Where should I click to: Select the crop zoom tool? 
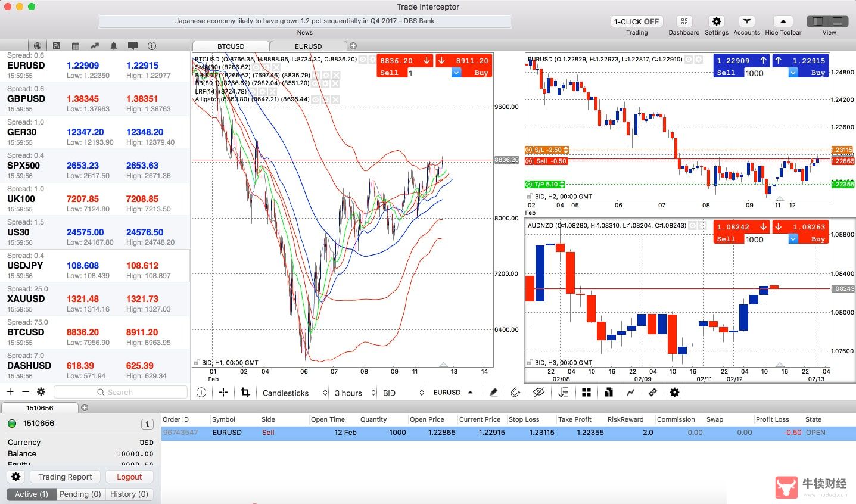pyautogui.click(x=245, y=393)
